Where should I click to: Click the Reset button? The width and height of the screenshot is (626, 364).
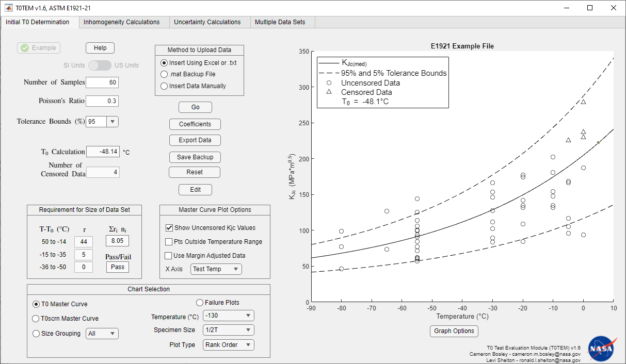tap(195, 172)
